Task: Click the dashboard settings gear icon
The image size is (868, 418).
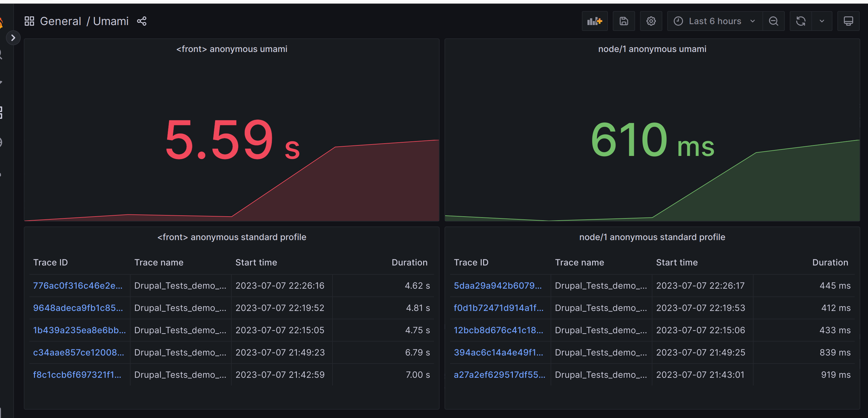Action: [x=651, y=21]
